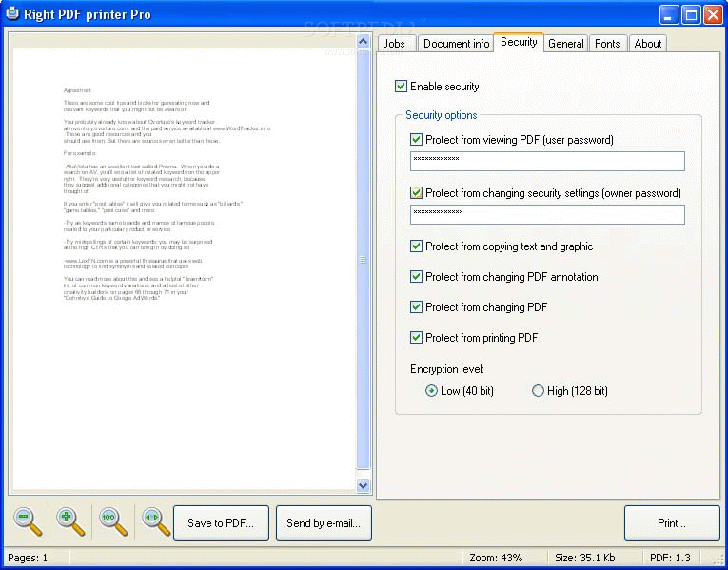The width and height of the screenshot is (728, 570).
Task: Click the owner password field
Action: (x=547, y=214)
